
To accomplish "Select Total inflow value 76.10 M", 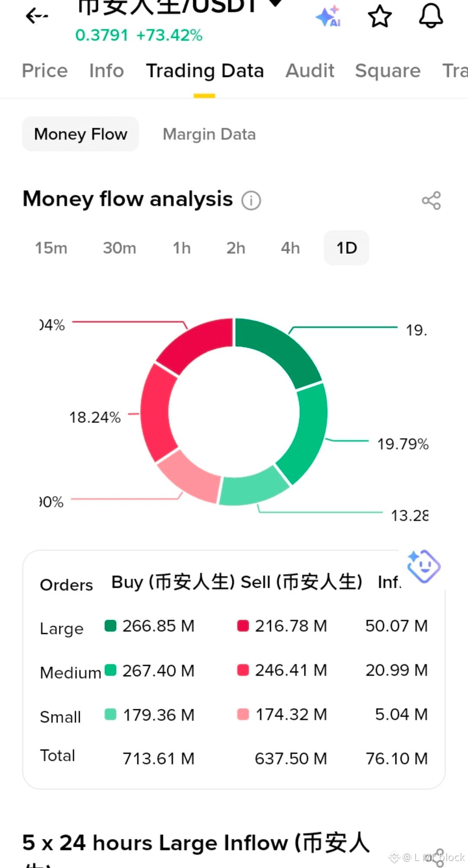I will pos(396,759).
